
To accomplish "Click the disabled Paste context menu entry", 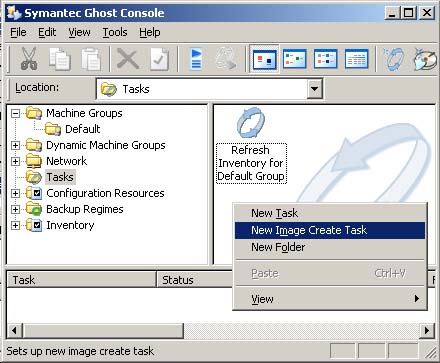I will coord(330,273).
